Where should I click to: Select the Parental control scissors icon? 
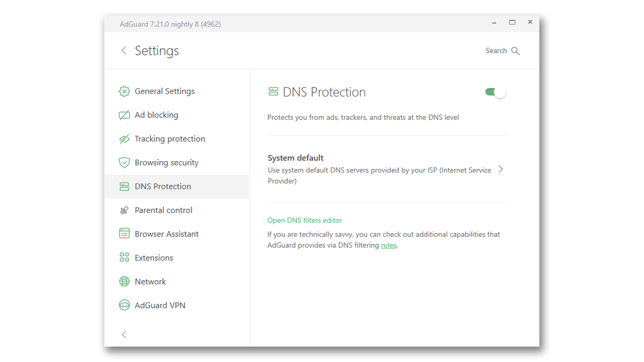[124, 210]
